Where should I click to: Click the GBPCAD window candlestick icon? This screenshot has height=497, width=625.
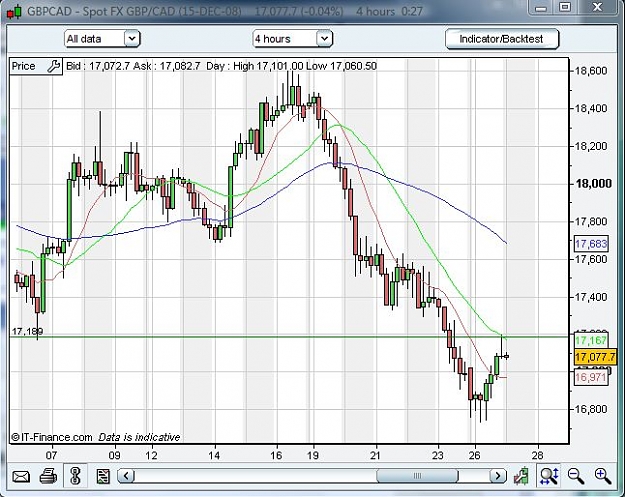pos(14,12)
